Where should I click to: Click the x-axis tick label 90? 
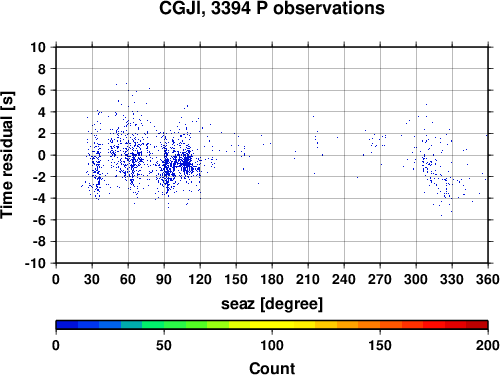tap(164, 279)
